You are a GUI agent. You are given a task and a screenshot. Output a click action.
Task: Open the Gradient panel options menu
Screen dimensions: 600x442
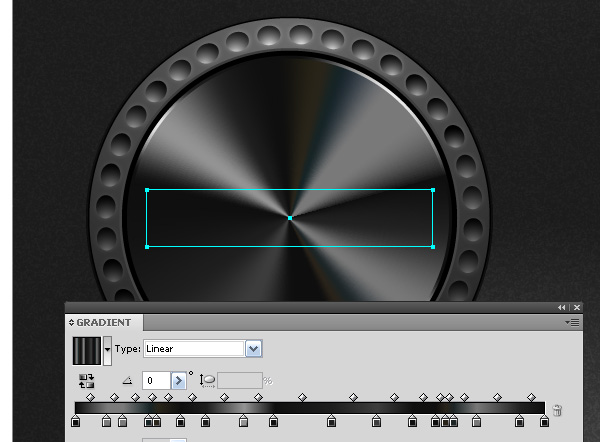click(x=572, y=323)
